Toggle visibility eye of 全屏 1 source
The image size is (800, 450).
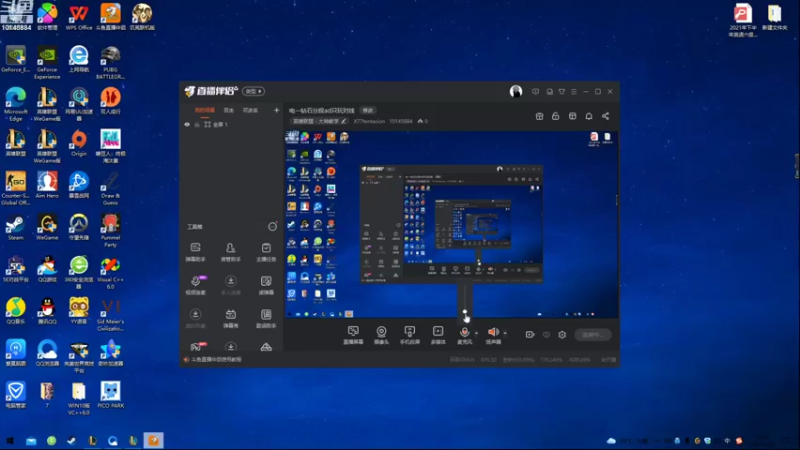point(187,124)
